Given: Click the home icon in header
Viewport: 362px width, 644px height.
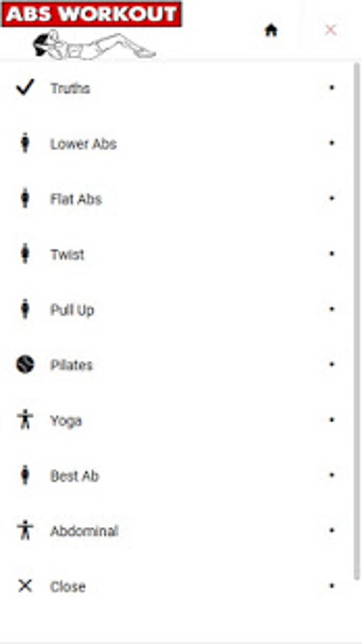Looking at the screenshot, I should (x=271, y=30).
